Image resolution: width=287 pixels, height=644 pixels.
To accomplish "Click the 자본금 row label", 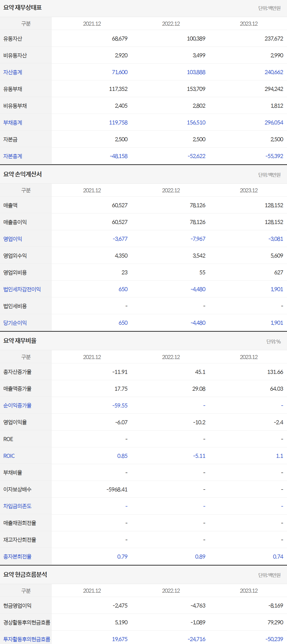I will coord(11,140).
